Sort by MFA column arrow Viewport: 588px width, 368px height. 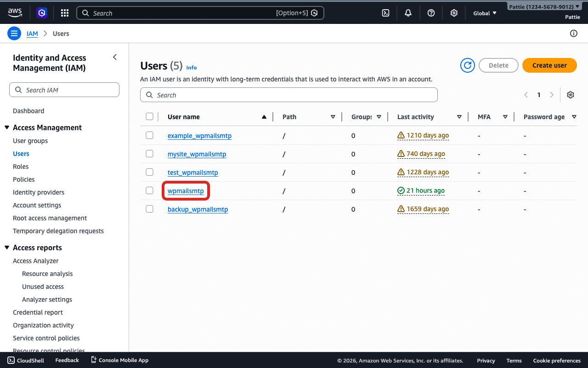(505, 117)
